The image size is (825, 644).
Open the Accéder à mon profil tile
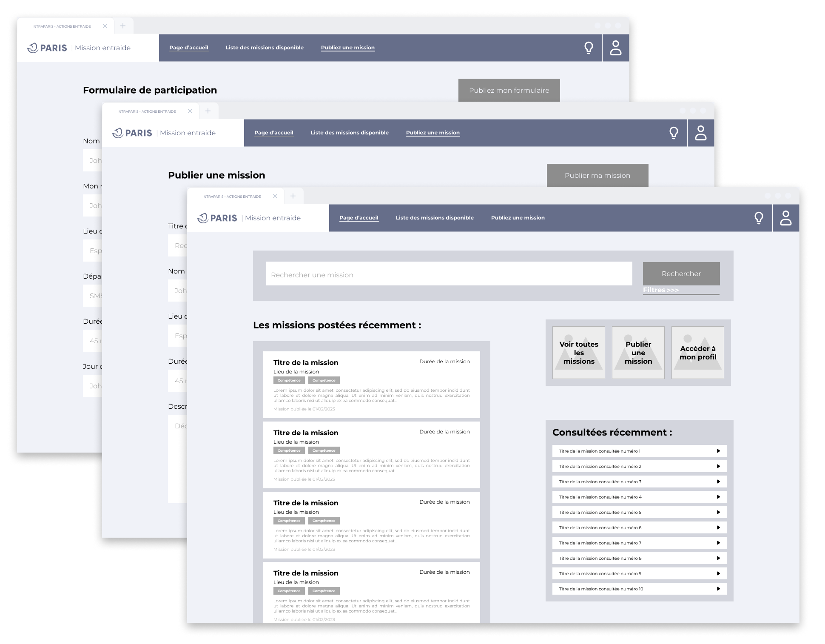coord(697,353)
